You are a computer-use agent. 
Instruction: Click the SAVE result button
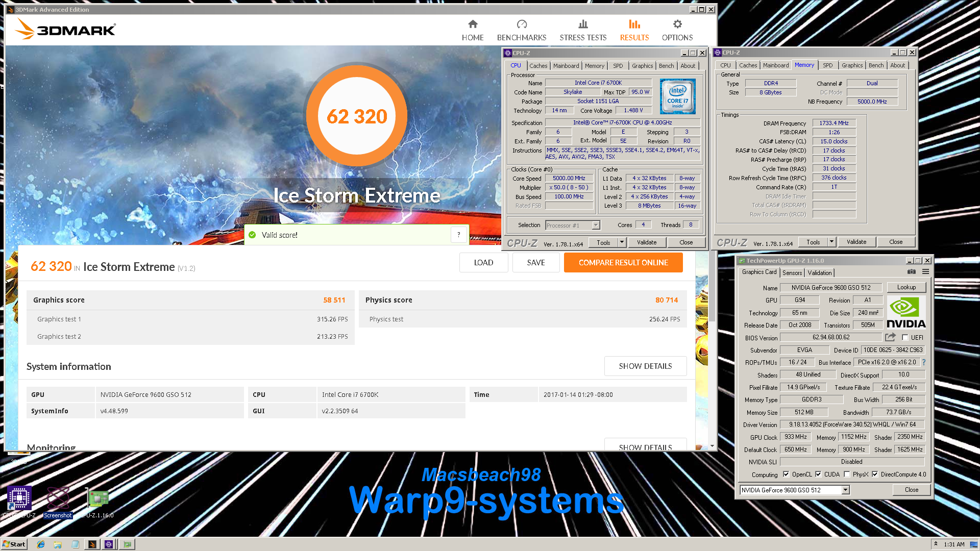point(536,262)
